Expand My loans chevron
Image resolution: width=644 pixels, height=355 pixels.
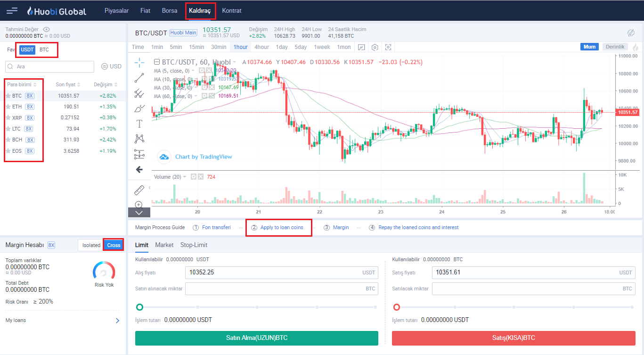[x=117, y=321]
